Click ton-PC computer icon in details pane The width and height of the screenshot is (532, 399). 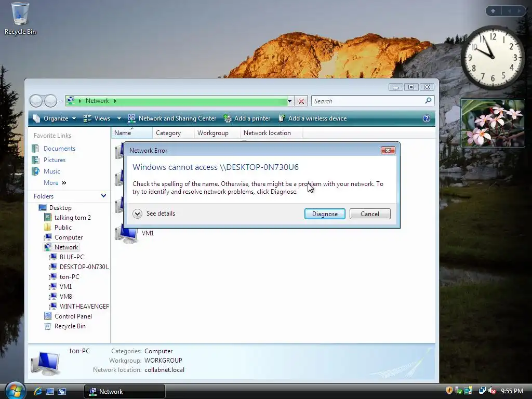pos(45,363)
